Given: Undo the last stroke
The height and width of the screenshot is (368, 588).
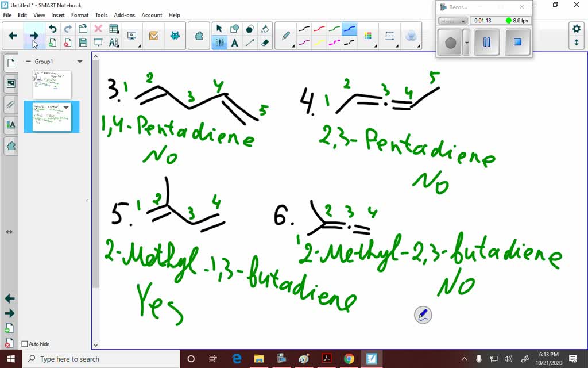Looking at the screenshot, I should 53,28.
